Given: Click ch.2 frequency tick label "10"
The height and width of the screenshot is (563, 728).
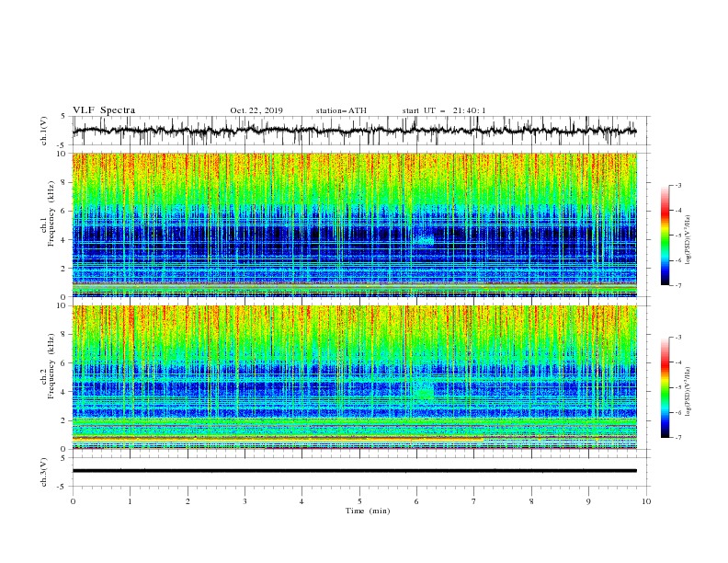Looking at the screenshot, I should [62, 305].
